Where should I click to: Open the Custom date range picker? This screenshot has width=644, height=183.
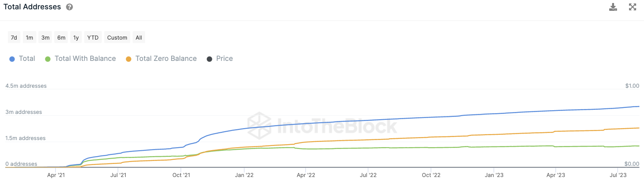tap(117, 38)
